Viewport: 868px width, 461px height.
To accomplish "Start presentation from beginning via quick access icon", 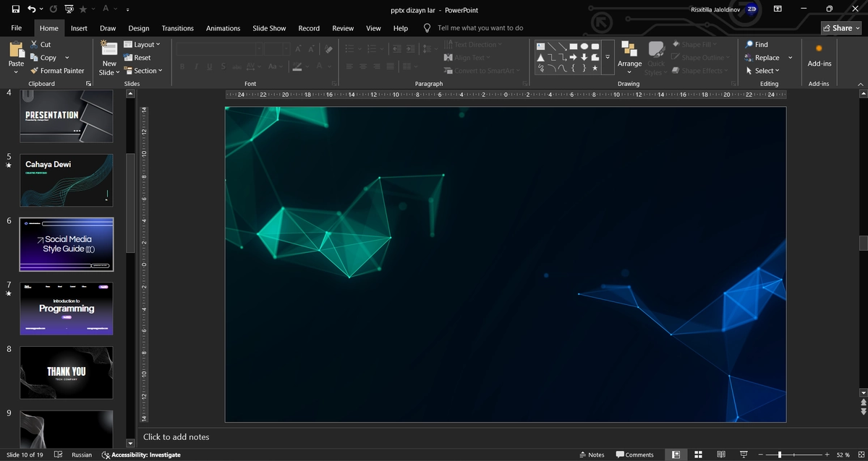I will tap(69, 9).
